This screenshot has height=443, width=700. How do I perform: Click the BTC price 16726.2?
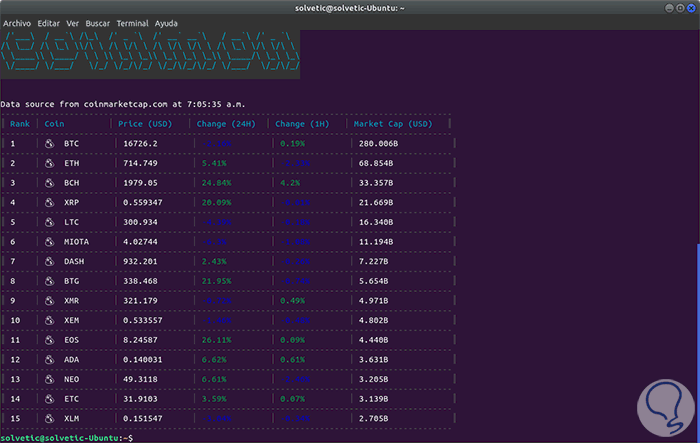(x=140, y=143)
